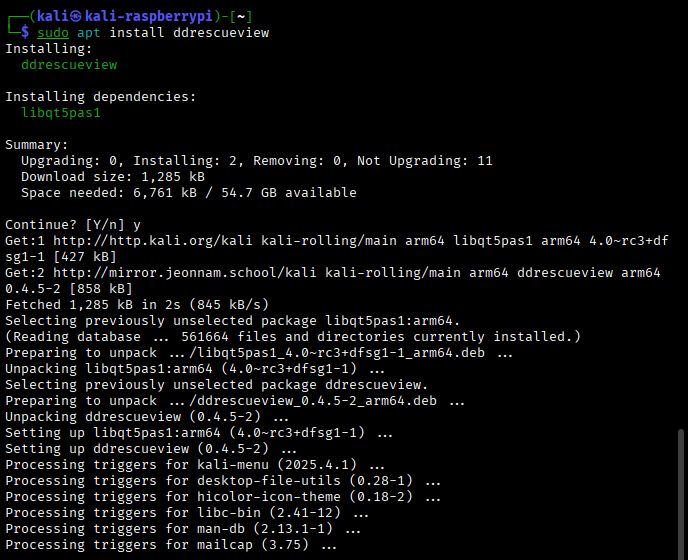Click the Summary heading text

click(x=37, y=145)
